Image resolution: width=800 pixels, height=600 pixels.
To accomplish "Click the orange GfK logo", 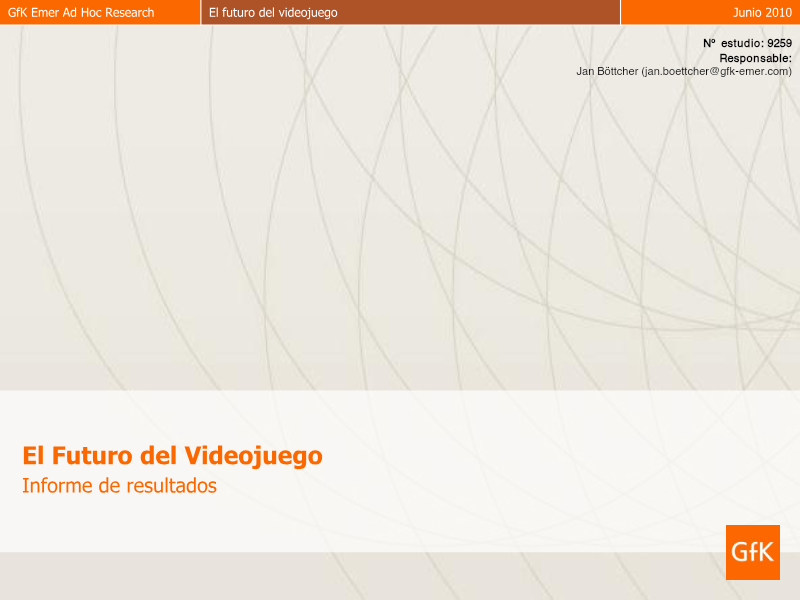I will coord(752,552).
